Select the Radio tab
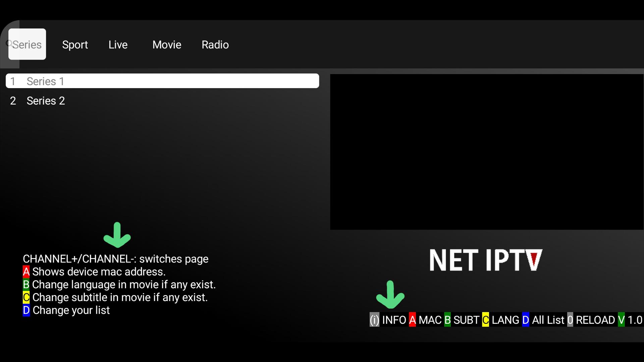Screen dimensions: 644x362 [215, 45]
